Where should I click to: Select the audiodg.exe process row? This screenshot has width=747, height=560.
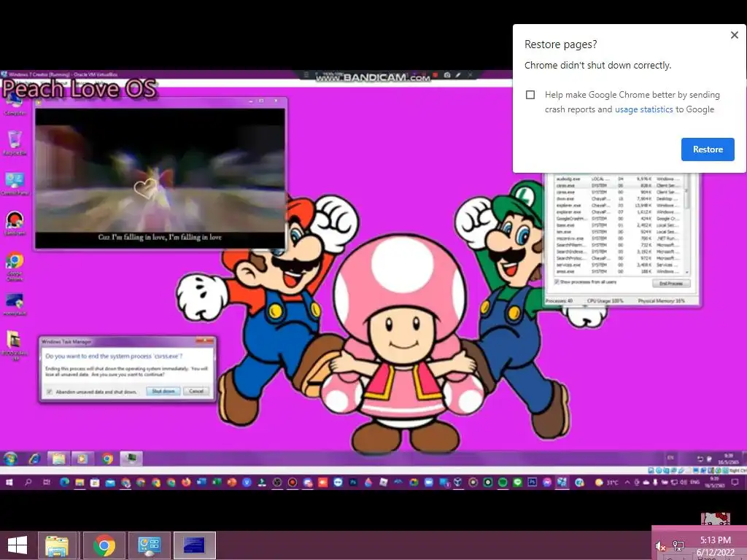619,179
